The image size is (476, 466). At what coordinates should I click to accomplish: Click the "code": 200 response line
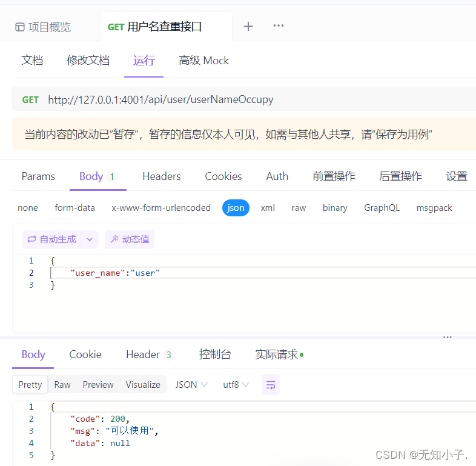(100, 419)
